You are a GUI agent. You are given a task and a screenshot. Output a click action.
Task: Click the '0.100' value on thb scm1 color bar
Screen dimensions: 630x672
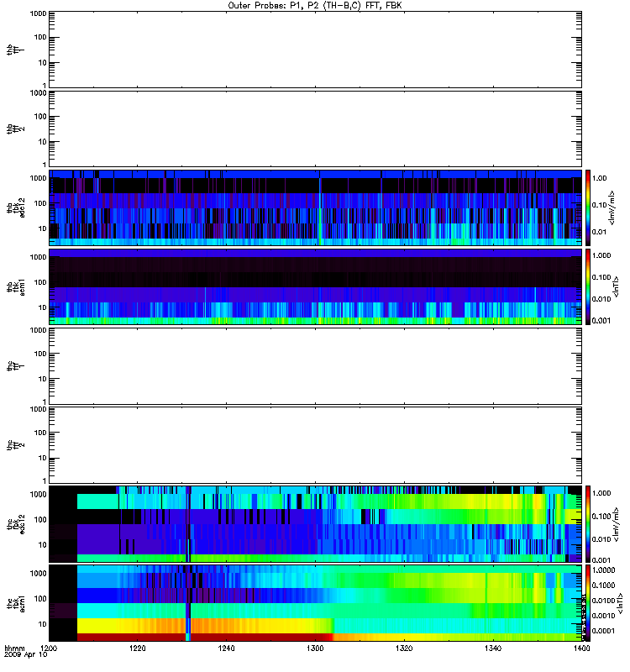pyautogui.click(x=601, y=277)
